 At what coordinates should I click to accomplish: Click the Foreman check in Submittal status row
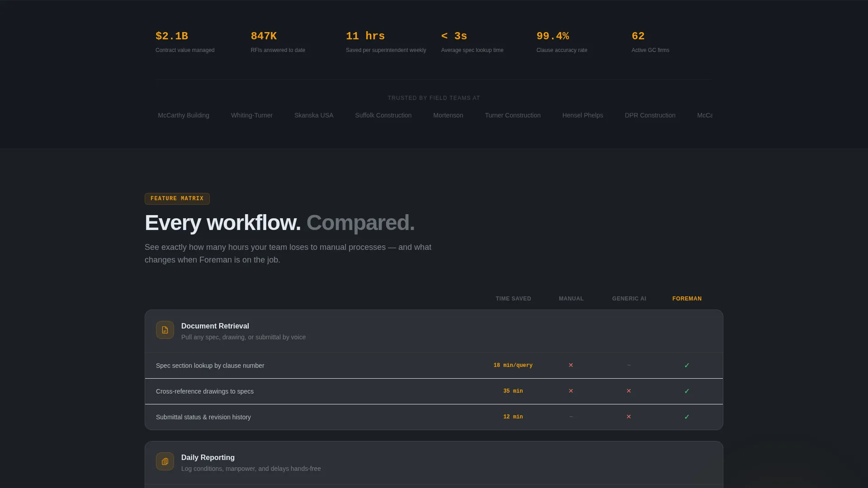[x=687, y=417]
